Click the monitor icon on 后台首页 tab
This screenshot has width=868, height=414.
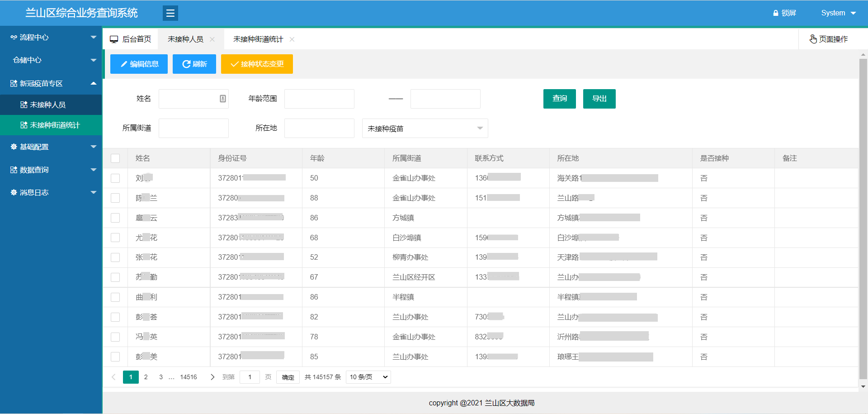[114, 39]
